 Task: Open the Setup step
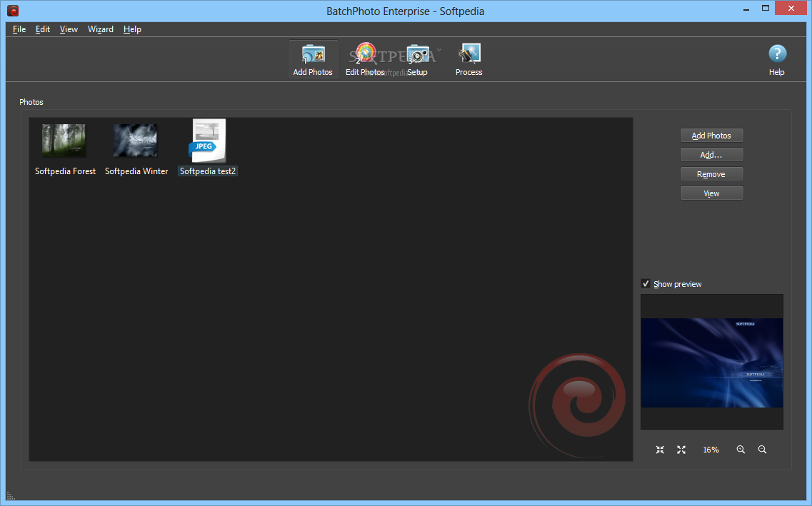click(x=417, y=59)
